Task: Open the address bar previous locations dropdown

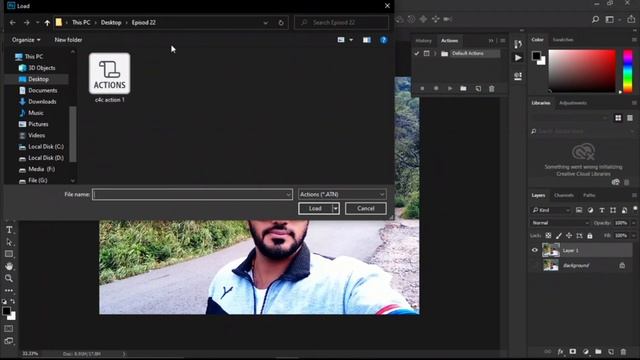Action: point(266,23)
